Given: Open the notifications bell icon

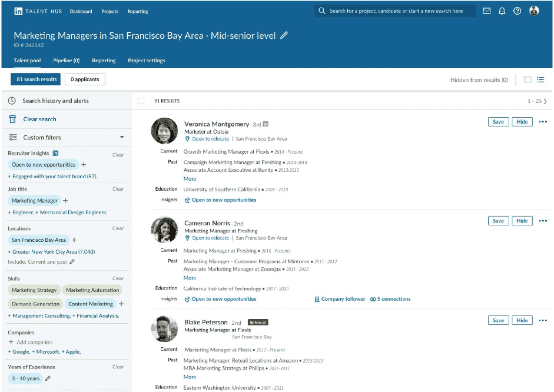Looking at the screenshot, I should [x=502, y=11].
